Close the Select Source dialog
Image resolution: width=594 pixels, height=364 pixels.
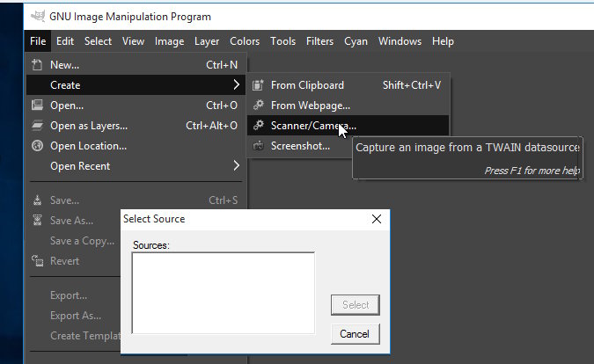(x=376, y=219)
